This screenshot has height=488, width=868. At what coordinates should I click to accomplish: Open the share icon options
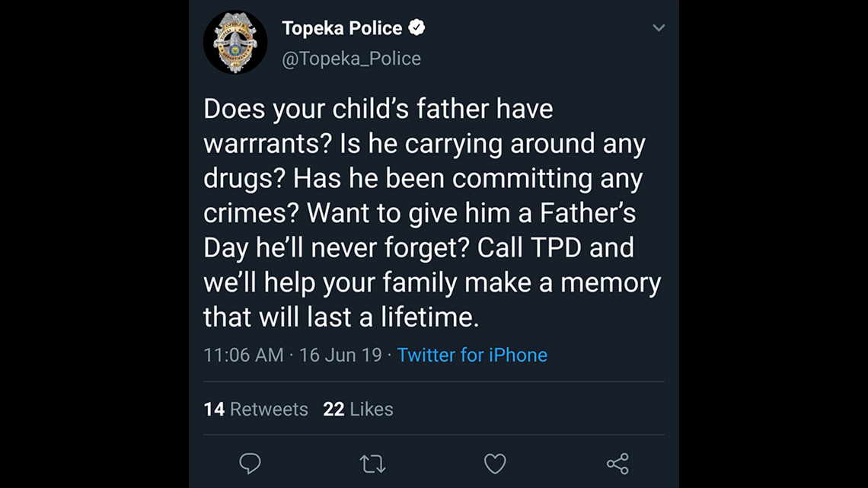coord(617,464)
